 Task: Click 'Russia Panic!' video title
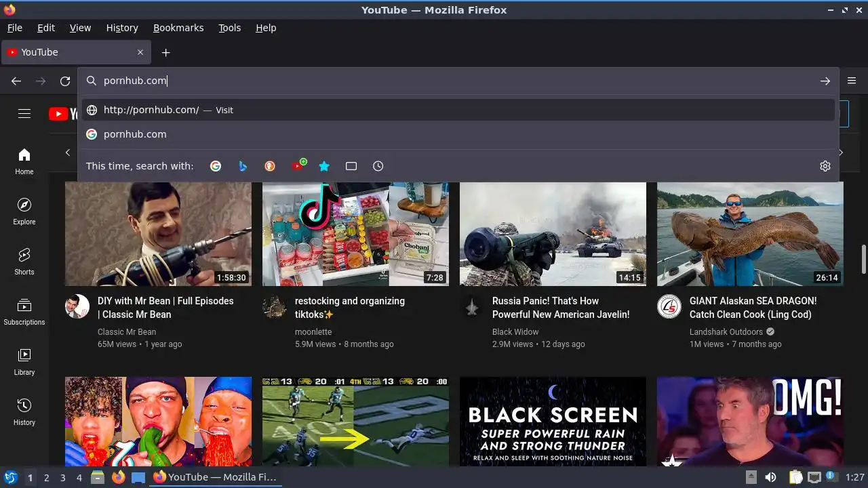coord(561,308)
